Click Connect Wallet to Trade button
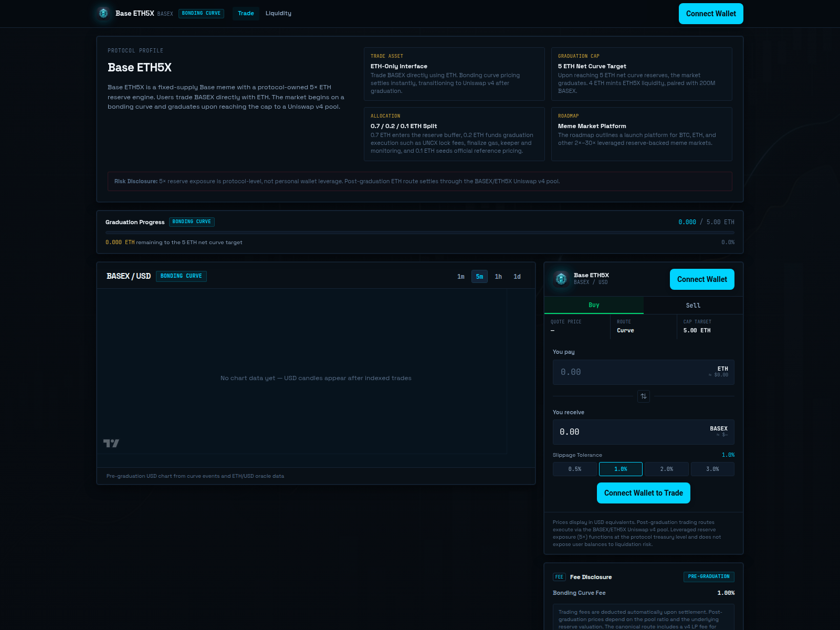This screenshot has height=630, width=840. (644, 493)
